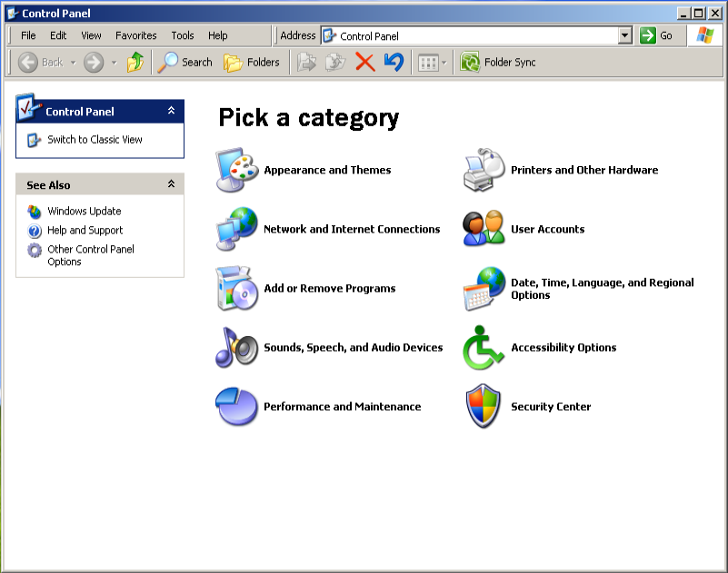Image resolution: width=728 pixels, height=573 pixels.
Task: Open the Sounds, Speech, and Audio Devices link
Action: [353, 348]
